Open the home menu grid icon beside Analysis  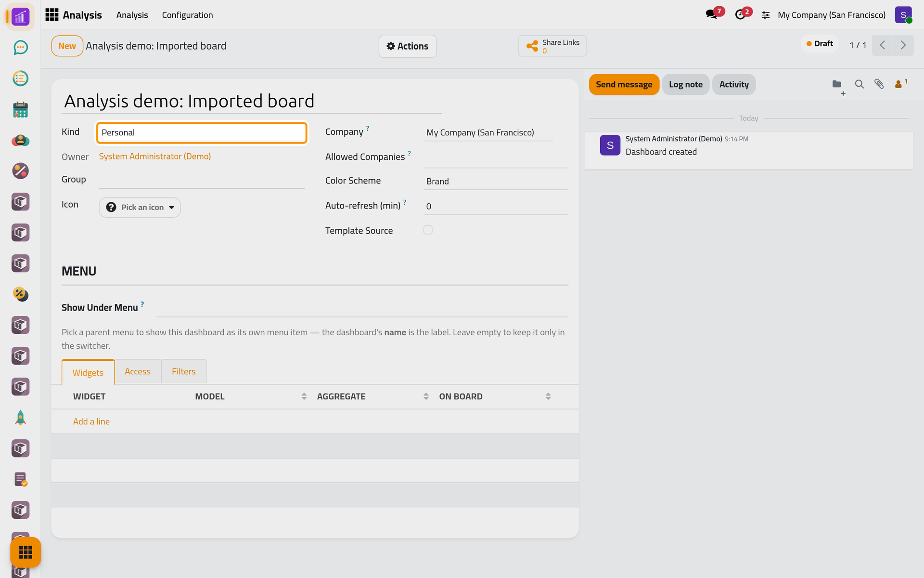51,15
